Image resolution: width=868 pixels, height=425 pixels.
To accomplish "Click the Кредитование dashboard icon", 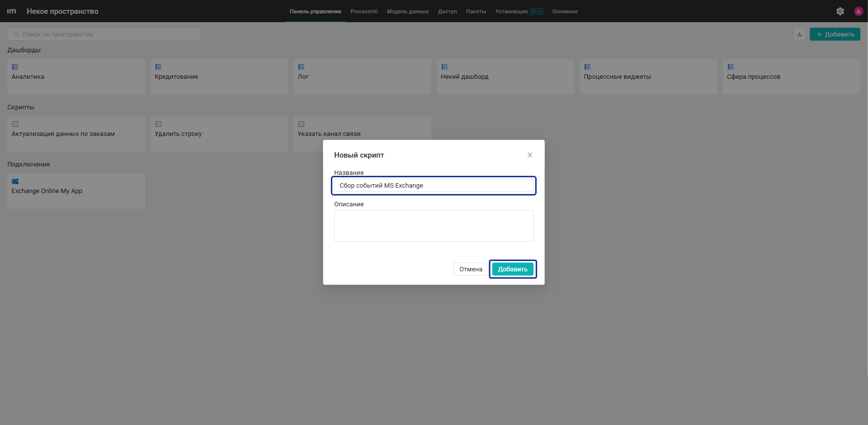I will [159, 67].
